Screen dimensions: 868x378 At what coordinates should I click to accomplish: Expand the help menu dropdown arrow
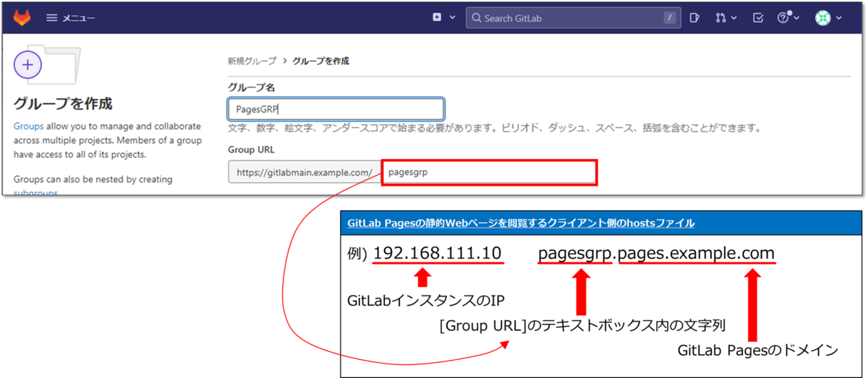(796, 18)
